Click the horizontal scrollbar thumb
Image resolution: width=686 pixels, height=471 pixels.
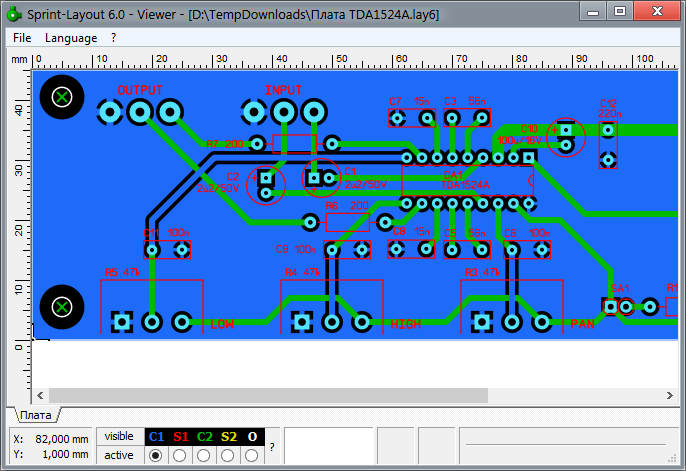[x=268, y=395]
